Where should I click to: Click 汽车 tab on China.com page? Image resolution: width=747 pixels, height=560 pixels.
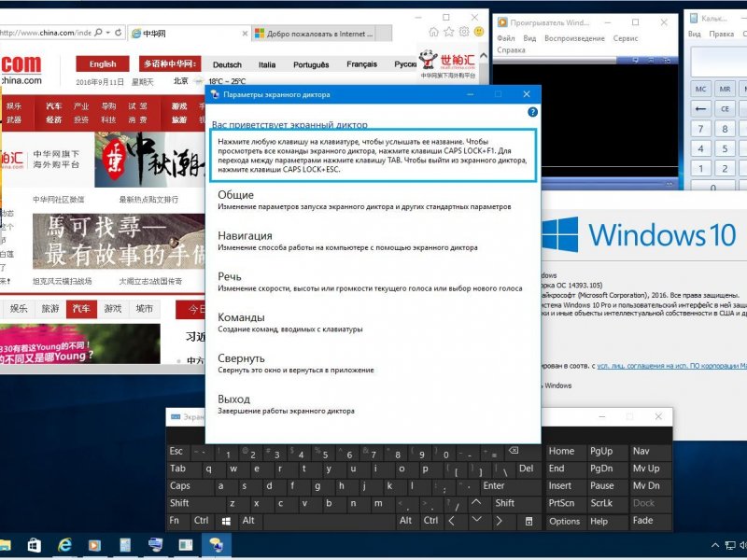tap(81, 309)
